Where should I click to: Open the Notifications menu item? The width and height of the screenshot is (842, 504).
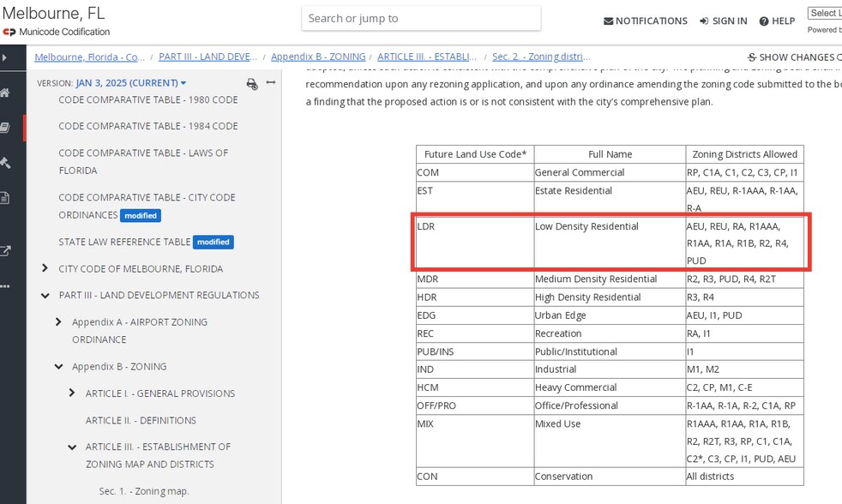645,21
